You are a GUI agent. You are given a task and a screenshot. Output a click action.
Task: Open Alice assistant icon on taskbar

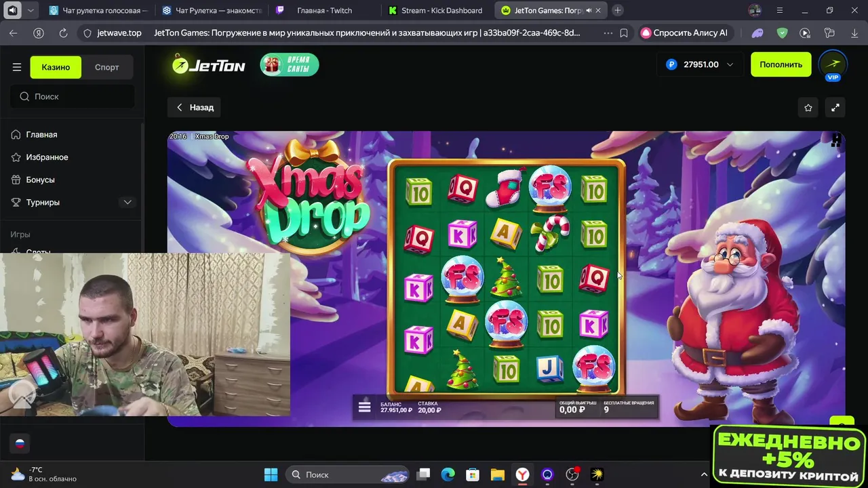pyautogui.click(x=547, y=474)
